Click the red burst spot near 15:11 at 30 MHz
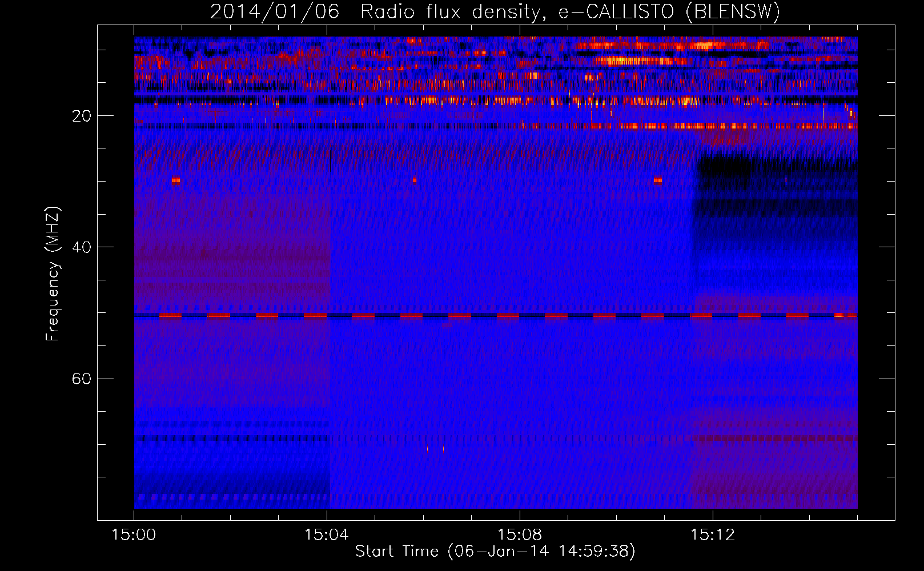 point(658,180)
